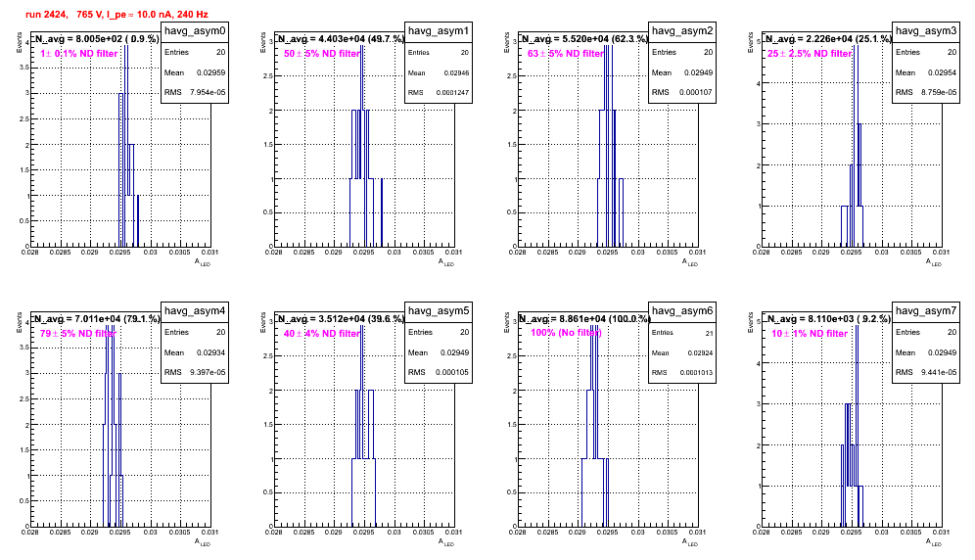Select the havg_asym1 stats box title
The image size is (975, 560).
tap(439, 31)
